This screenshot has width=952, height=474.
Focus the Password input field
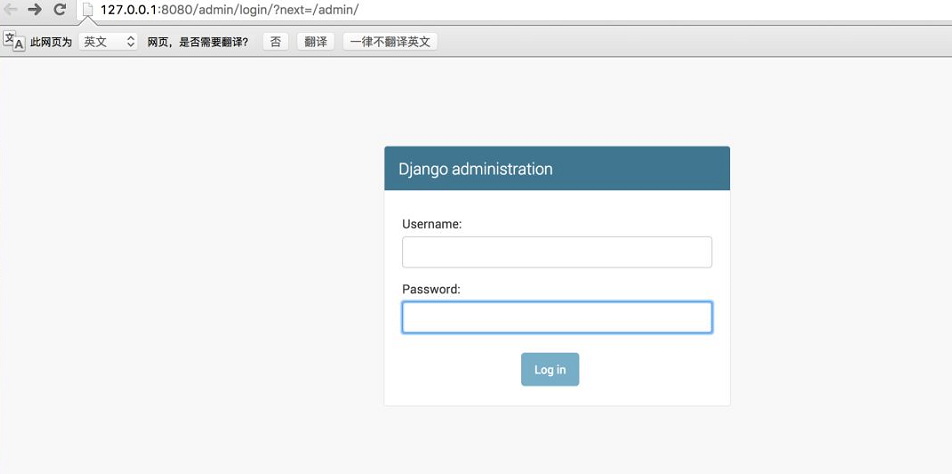point(557,317)
